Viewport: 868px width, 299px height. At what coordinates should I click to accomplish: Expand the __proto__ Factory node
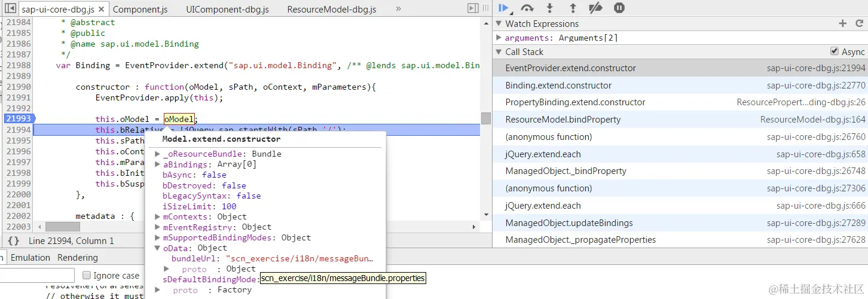tap(158, 290)
